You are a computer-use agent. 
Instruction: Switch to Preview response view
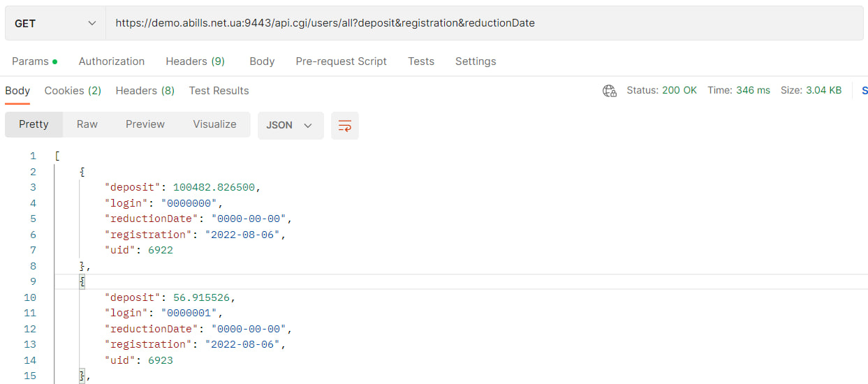point(145,124)
